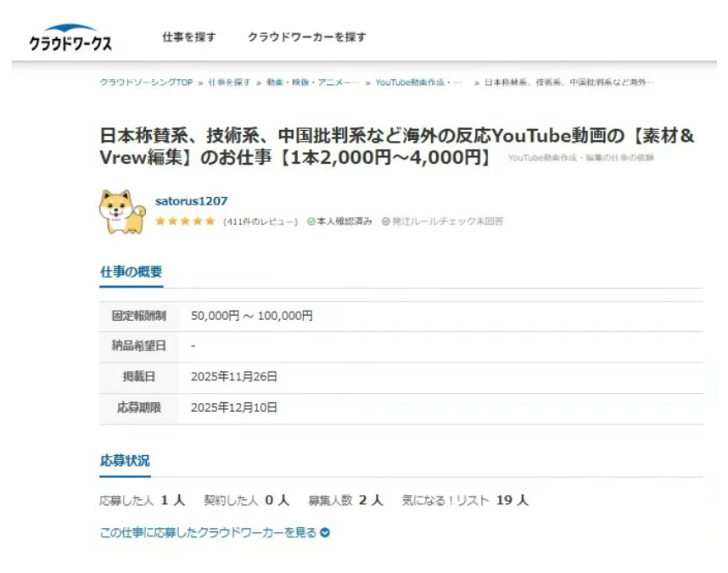Click the gray 発注ルールチェック未回答 check icon
The height and width of the screenshot is (573, 728).
[x=385, y=222]
